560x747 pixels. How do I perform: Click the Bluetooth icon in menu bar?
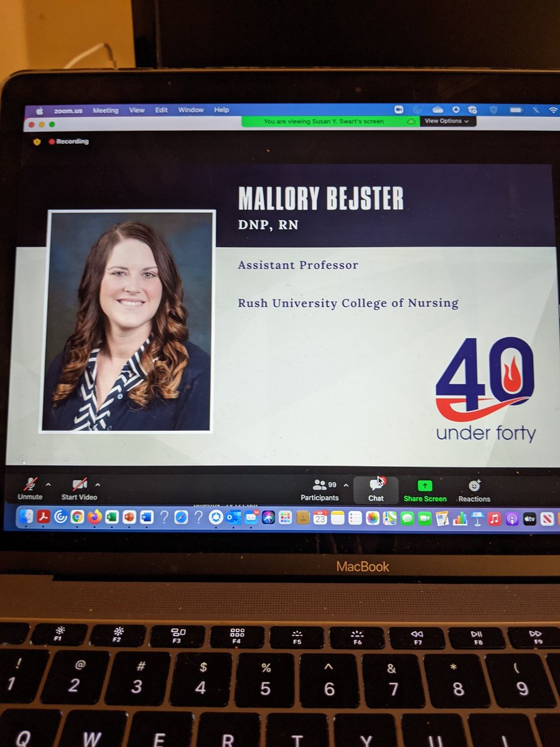(536, 110)
